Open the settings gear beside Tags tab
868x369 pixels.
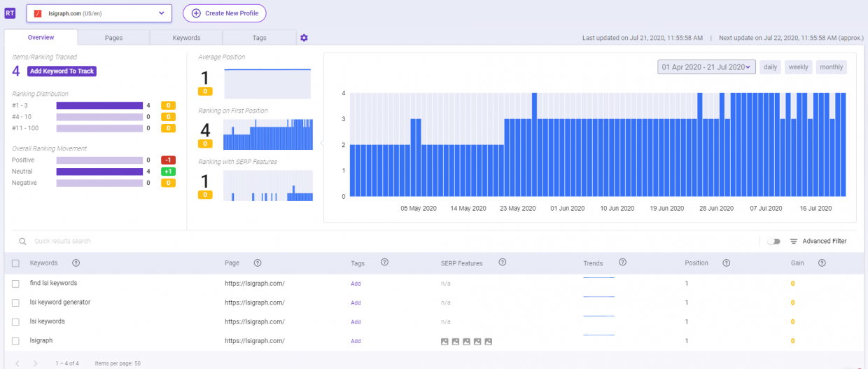point(304,38)
